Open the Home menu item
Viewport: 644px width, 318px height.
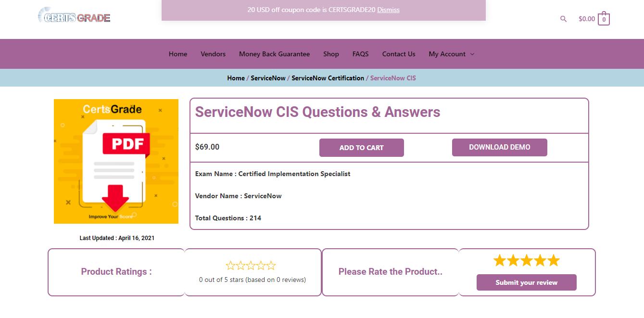tap(178, 54)
